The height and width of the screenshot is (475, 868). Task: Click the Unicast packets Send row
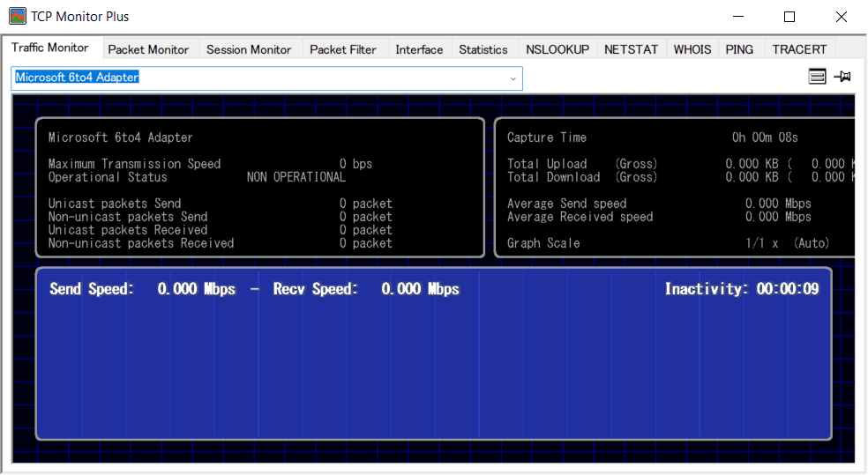(x=220, y=204)
